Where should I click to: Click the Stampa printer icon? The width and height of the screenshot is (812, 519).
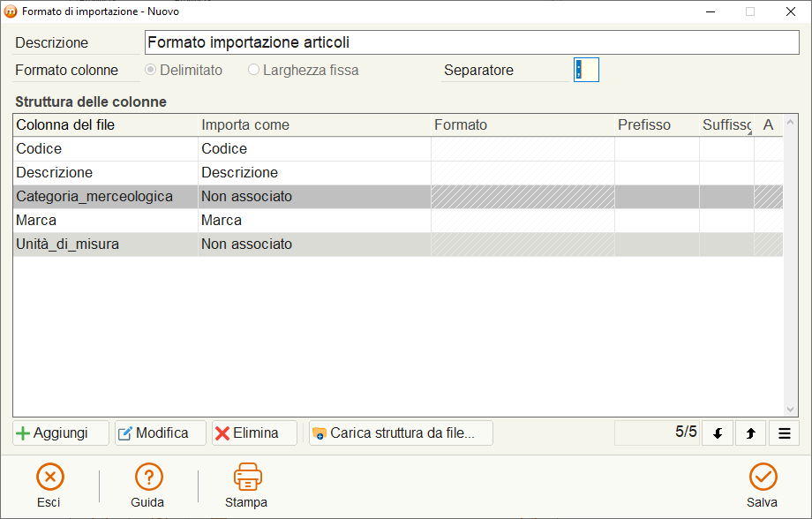click(x=247, y=477)
